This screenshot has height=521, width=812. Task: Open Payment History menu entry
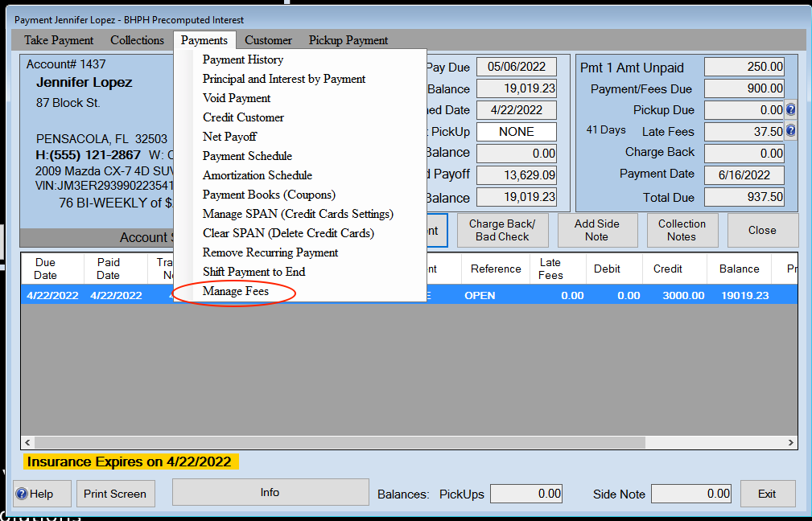[242, 59]
